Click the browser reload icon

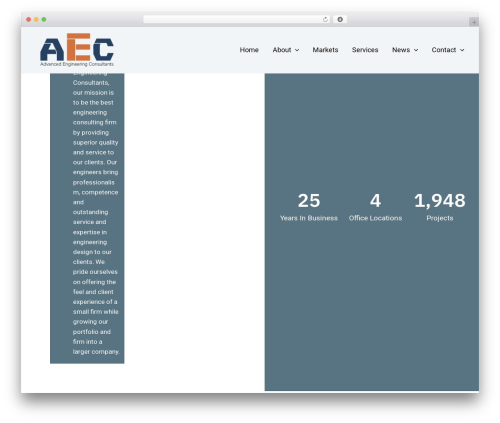pos(325,19)
